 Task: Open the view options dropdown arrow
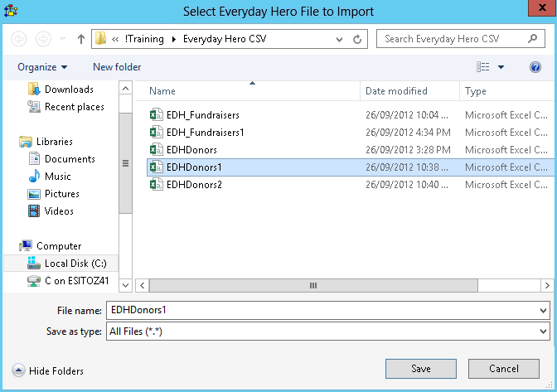(501, 67)
